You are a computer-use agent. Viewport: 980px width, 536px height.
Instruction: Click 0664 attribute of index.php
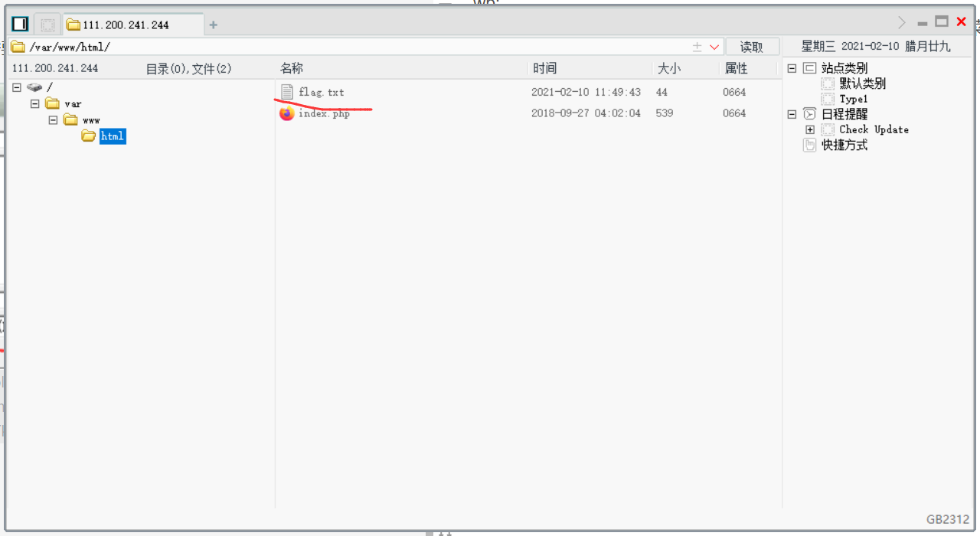coord(734,113)
